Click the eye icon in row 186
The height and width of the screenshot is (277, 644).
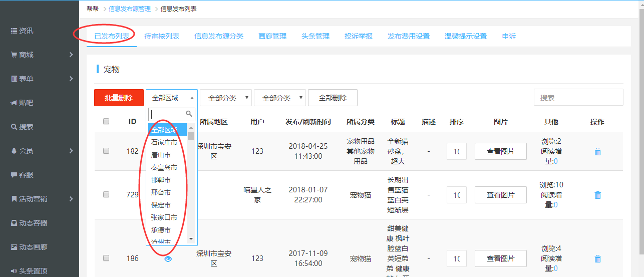(x=168, y=258)
